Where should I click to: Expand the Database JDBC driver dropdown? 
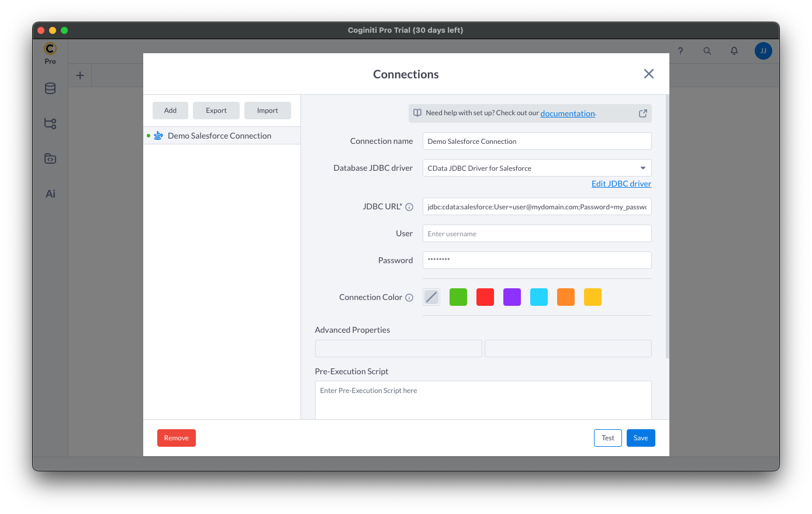pyautogui.click(x=642, y=168)
